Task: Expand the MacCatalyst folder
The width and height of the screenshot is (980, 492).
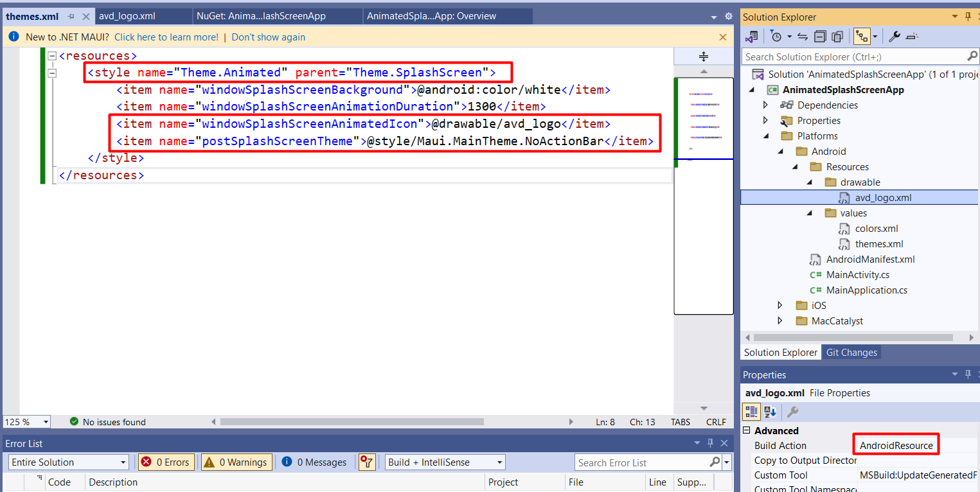Action: click(x=781, y=321)
